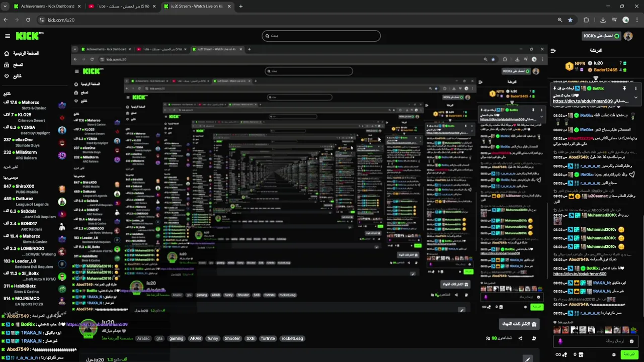Screen dimensions: 644x362
Task: Open dkn.to link in lower BotRix chat message
Action: coord(580,274)
